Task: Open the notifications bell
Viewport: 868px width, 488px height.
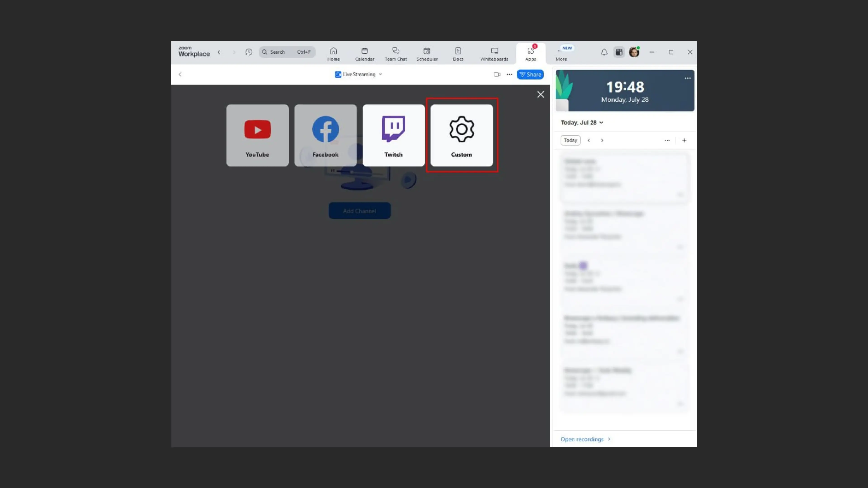Action: [x=604, y=52]
